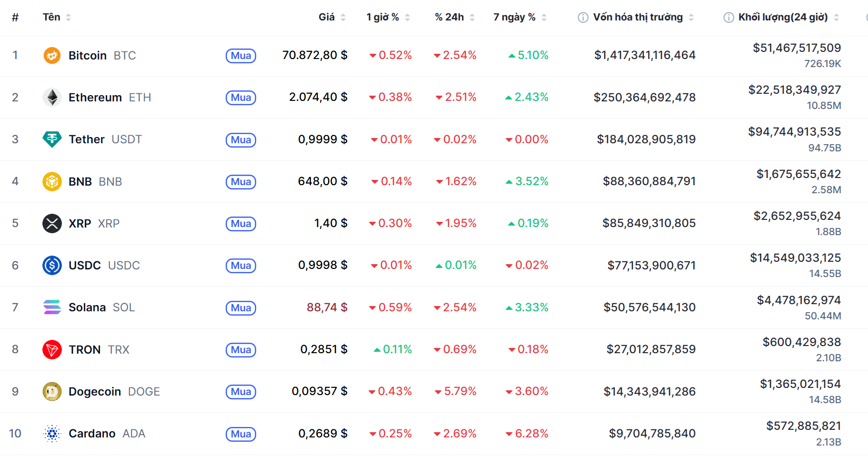Click volume $4,478,162,974
The height and width of the screenshot is (456, 868).
point(799,300)
